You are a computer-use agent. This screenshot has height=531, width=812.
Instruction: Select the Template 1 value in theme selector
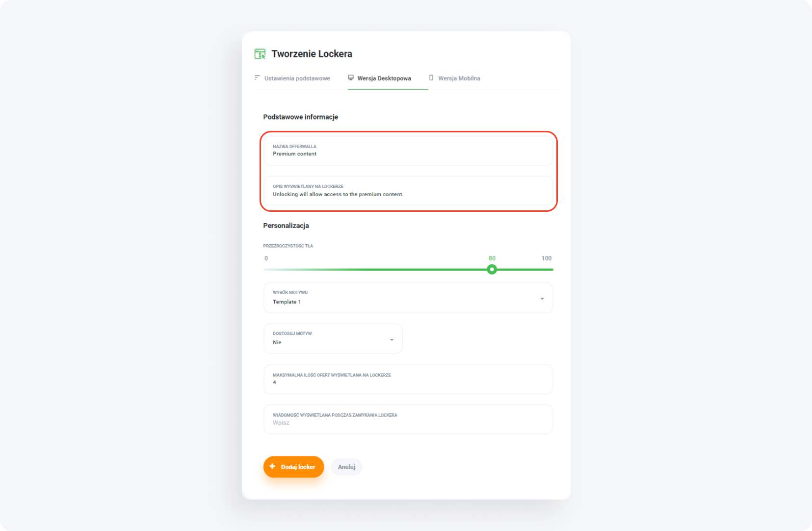coord(287,302)
